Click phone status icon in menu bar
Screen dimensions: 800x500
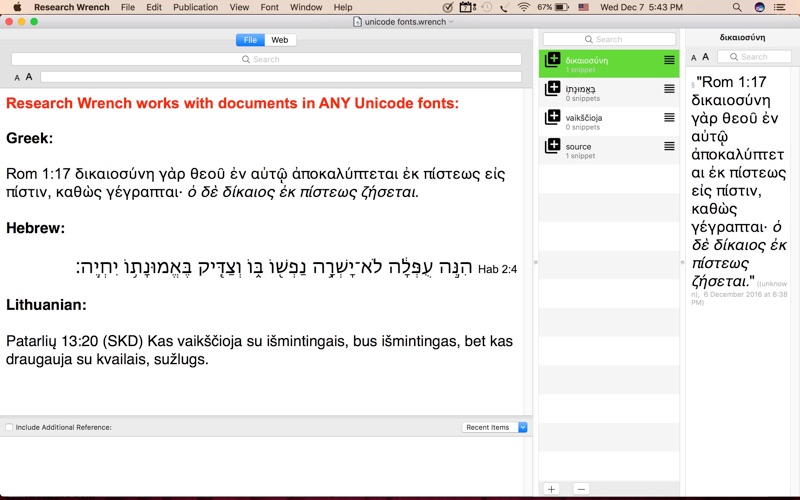coord(504,8)
